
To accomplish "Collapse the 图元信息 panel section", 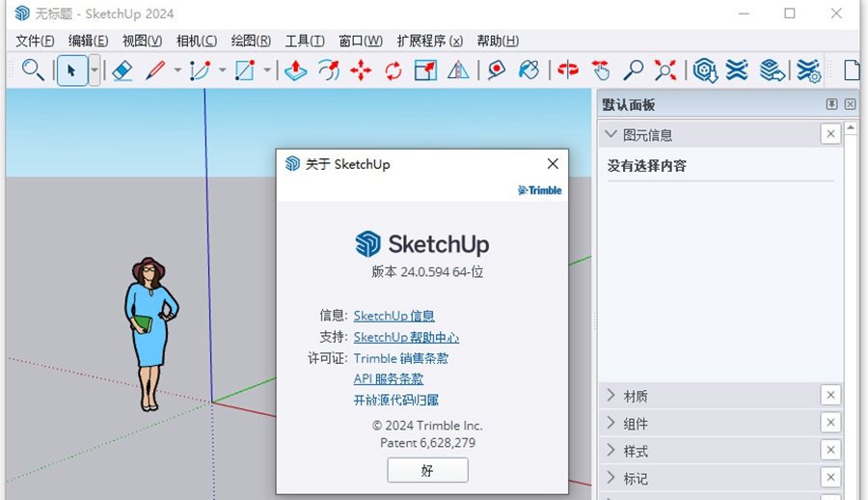I will coord(610,133).
